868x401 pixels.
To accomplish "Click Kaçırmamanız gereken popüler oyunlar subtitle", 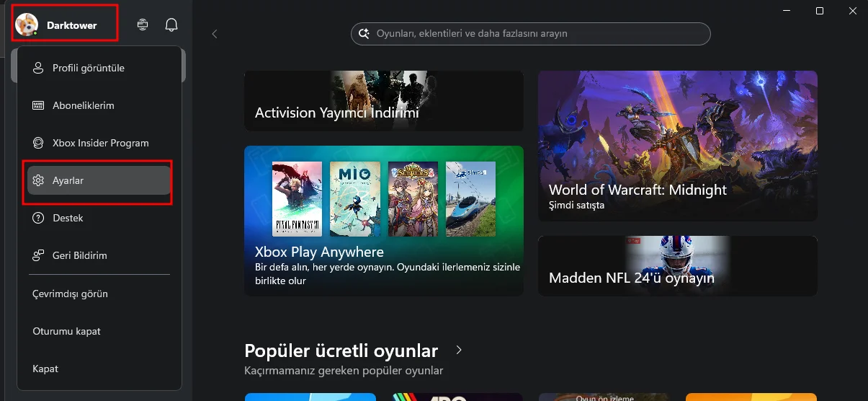I will [x=344, y=371].
